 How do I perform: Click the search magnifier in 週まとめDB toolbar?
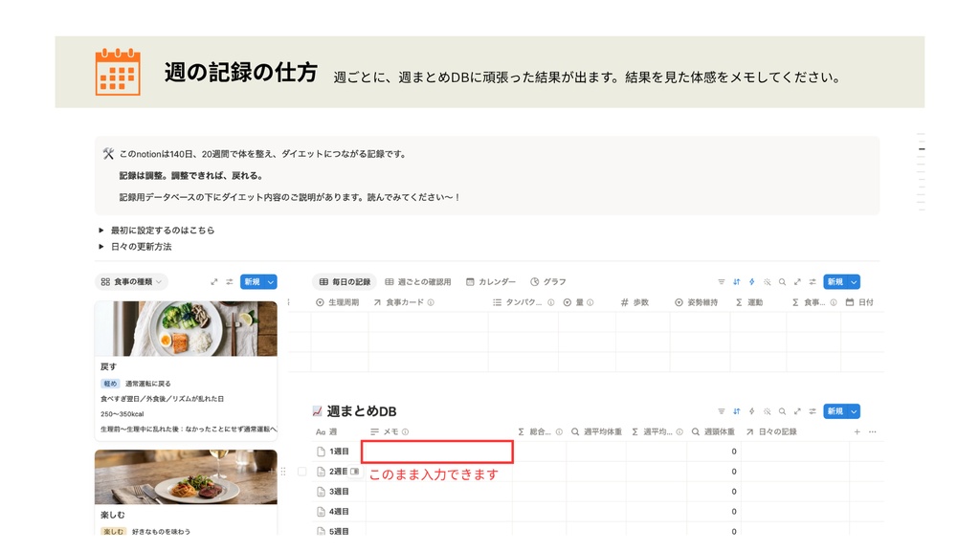(x=782, y=411)
